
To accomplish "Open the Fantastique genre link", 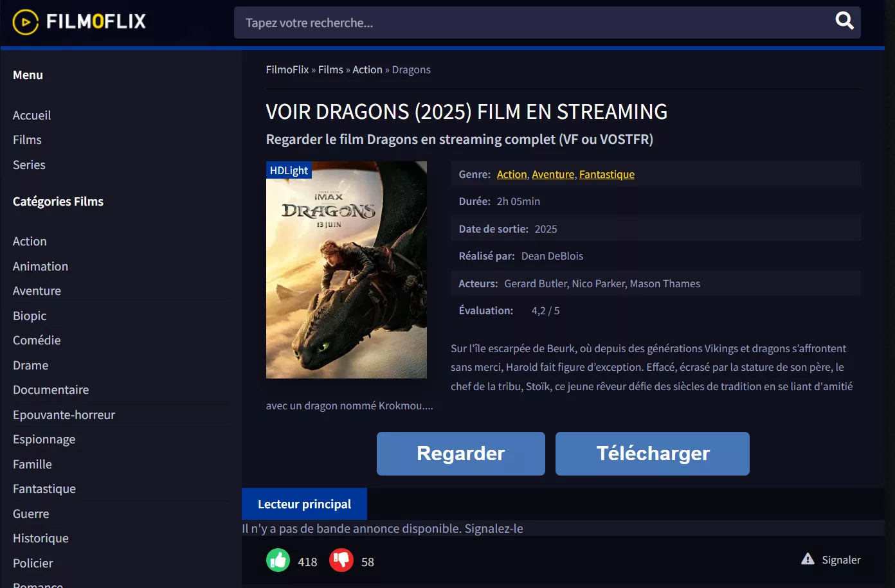I will click(606, 174).
